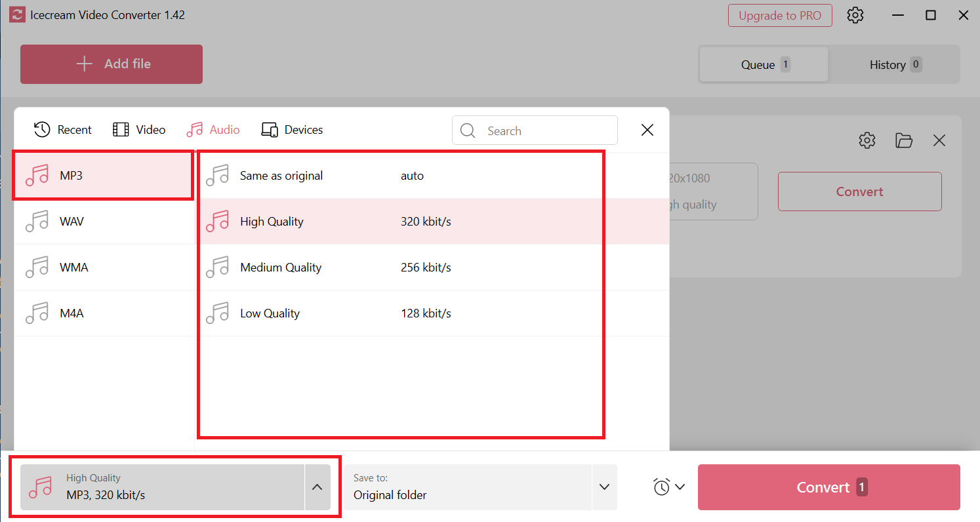Switch to the Devices tab
This screenshot has height=522, width=980.
(292, 129)
